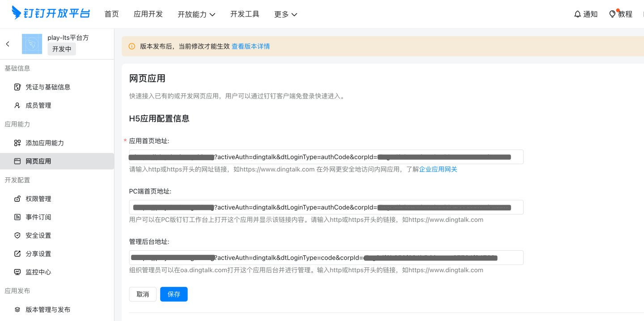
Task: Switch to the 首页 menu item
Action: pos(111,14)
